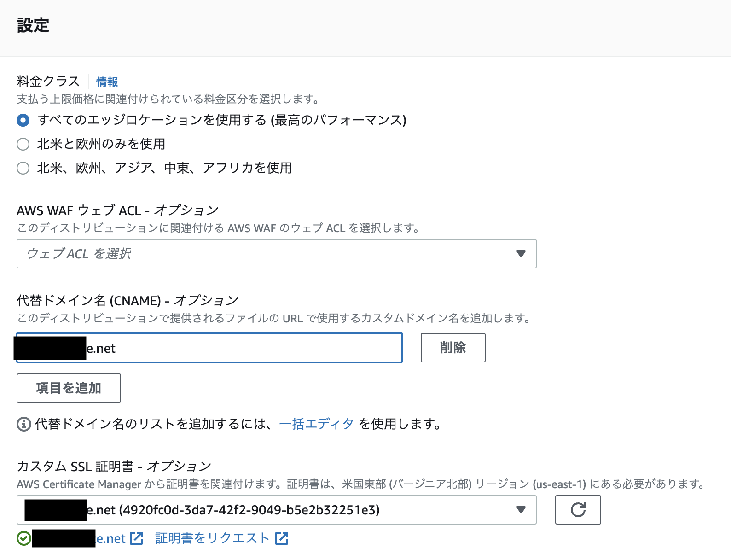Click the info icon beside 代替ドメイン名 hint

[x=23, y=424]
